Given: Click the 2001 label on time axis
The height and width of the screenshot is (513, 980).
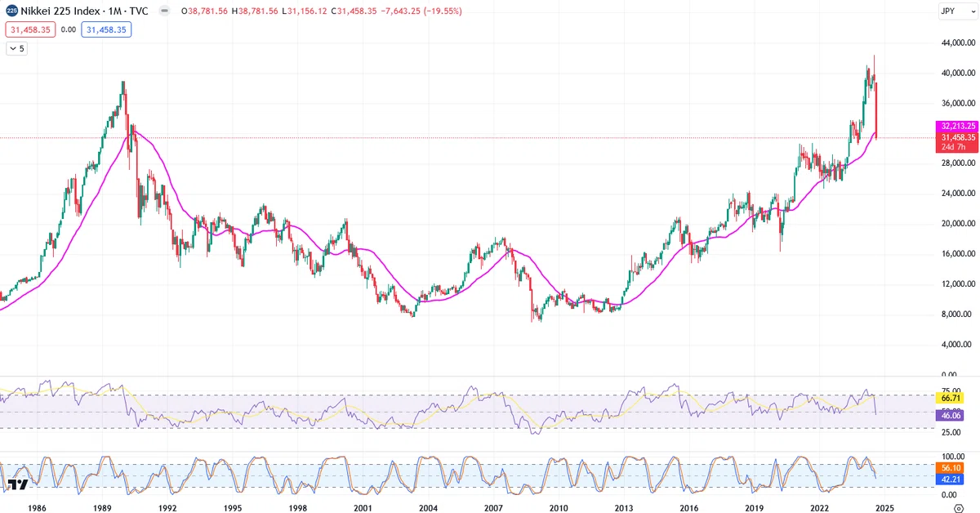Looking at the screenshot, I should (363, 507).
